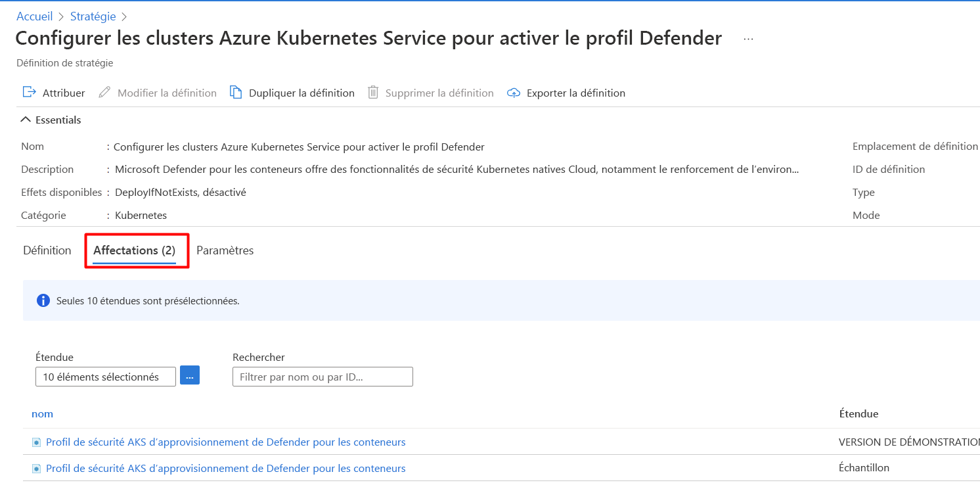The image size is (980, 491).
Task: Click the ID de définition label
Action: (889, 170)
